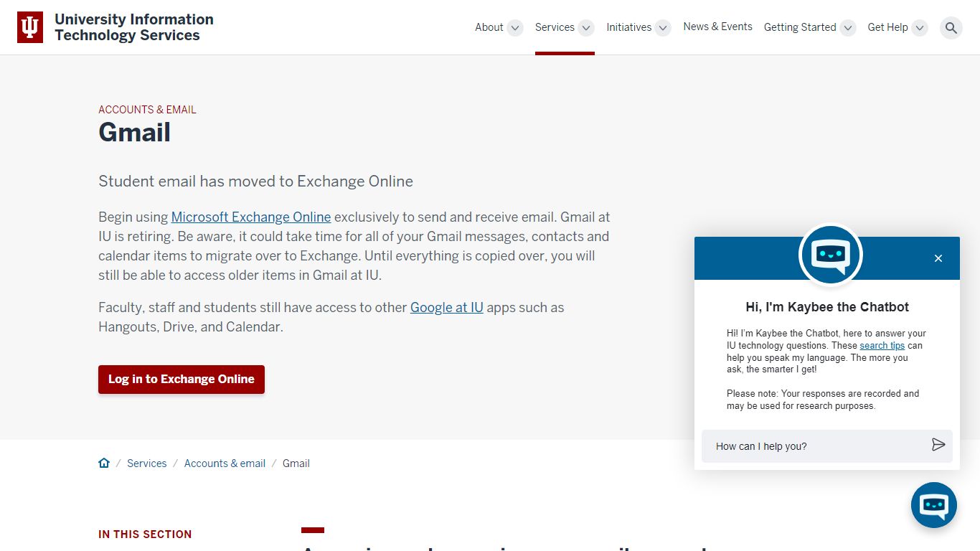Click the ACCOUNTS & EMAIL label

pos(147,110)
